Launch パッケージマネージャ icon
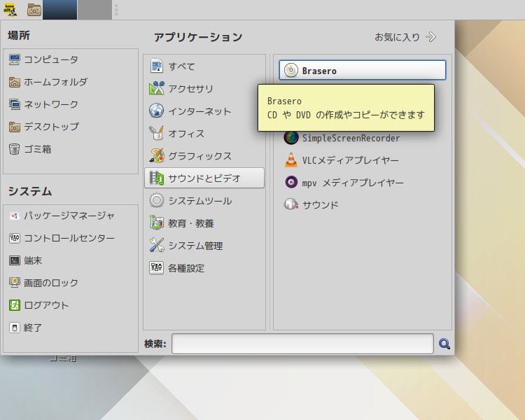The width and height of the screenshot is (525, 420). [15, 216]
